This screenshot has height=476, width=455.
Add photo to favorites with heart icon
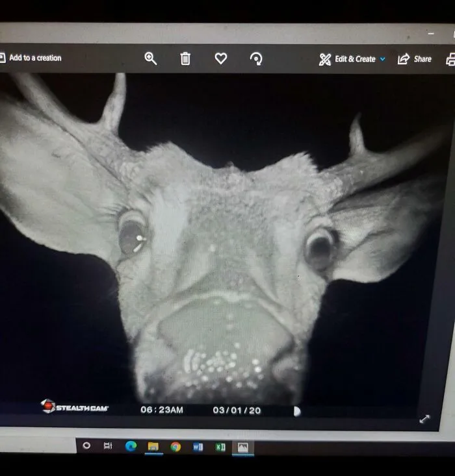click(x=221, y=58)
